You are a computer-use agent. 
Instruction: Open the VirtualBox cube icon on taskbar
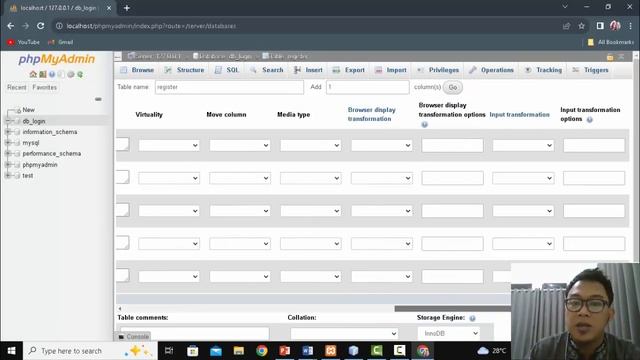tap(353, 351)
